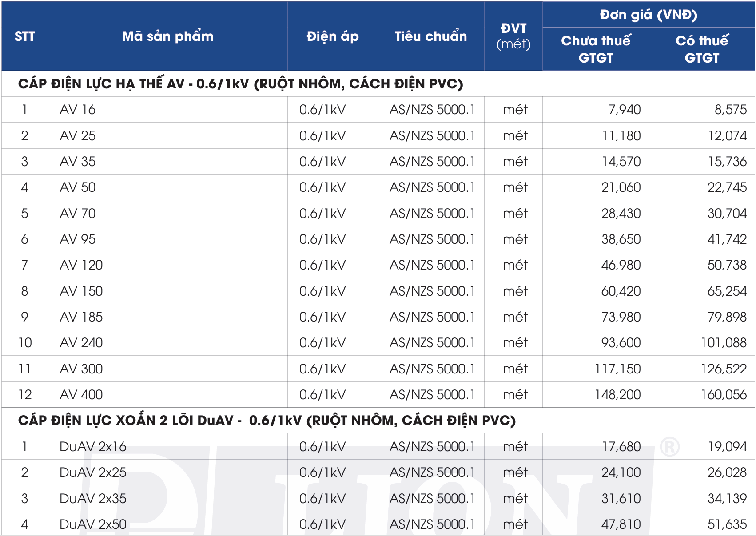
Task: Click the Đơn giá (VNĐ) header
Action: click(648, 15)
